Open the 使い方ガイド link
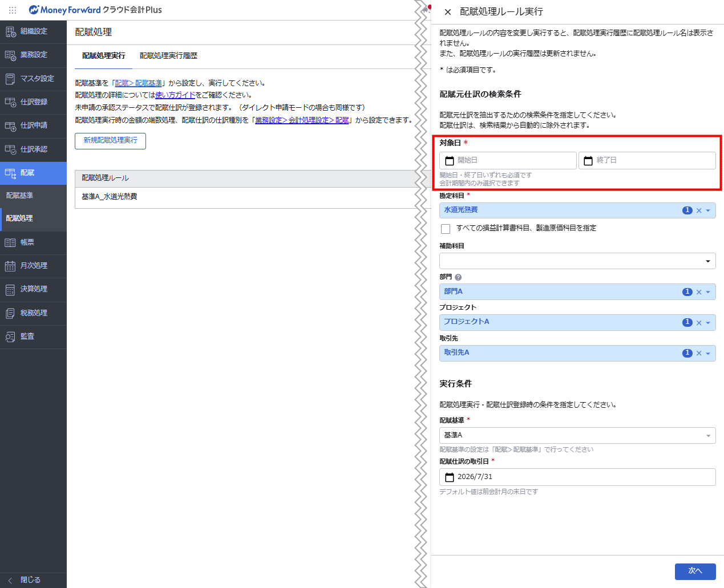This screenshot has height=588, width=724. pyautogui.click(x=175, y=95)
